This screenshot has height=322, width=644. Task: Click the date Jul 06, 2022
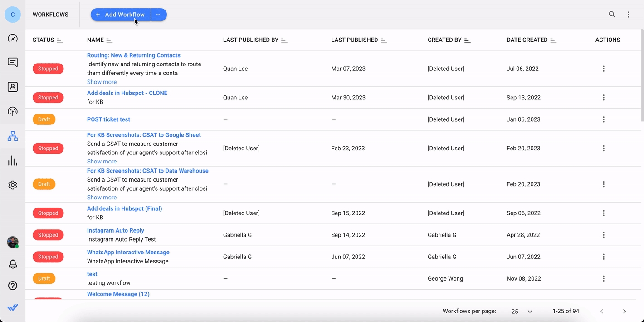[x=522, y=69]
